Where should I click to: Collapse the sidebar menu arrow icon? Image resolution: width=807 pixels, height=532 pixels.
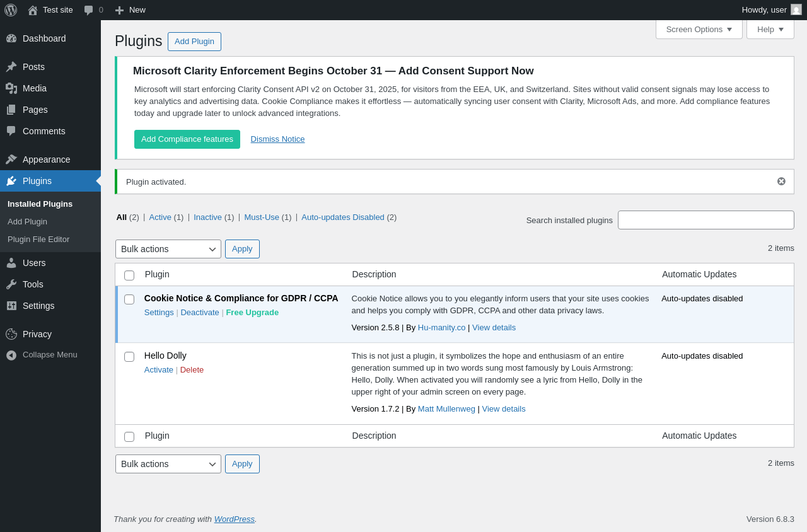coord(11,355)
